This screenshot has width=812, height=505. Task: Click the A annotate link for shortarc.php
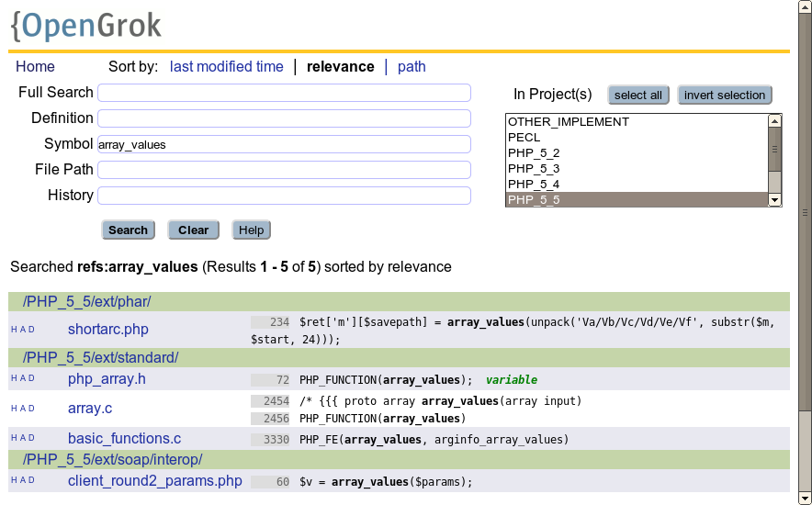tap(23, 330)
